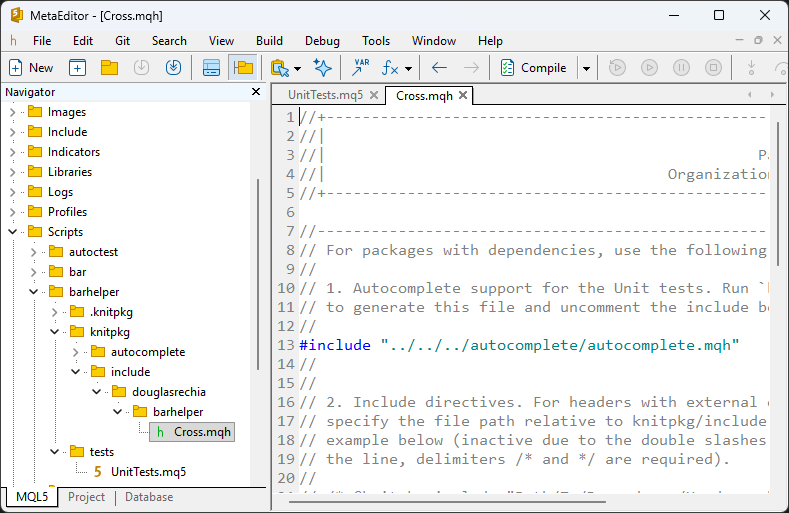The height and width of the screenshot is (513, 789).
Task: Expand the Indicators folder in Navigator
Action: 13,152
